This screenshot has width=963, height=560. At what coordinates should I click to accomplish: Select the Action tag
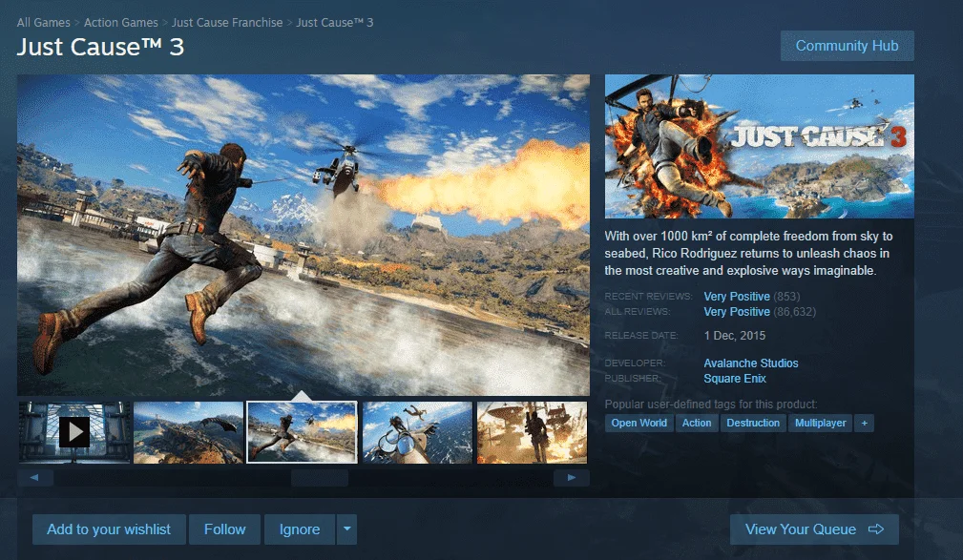click(x=697, y=423)
